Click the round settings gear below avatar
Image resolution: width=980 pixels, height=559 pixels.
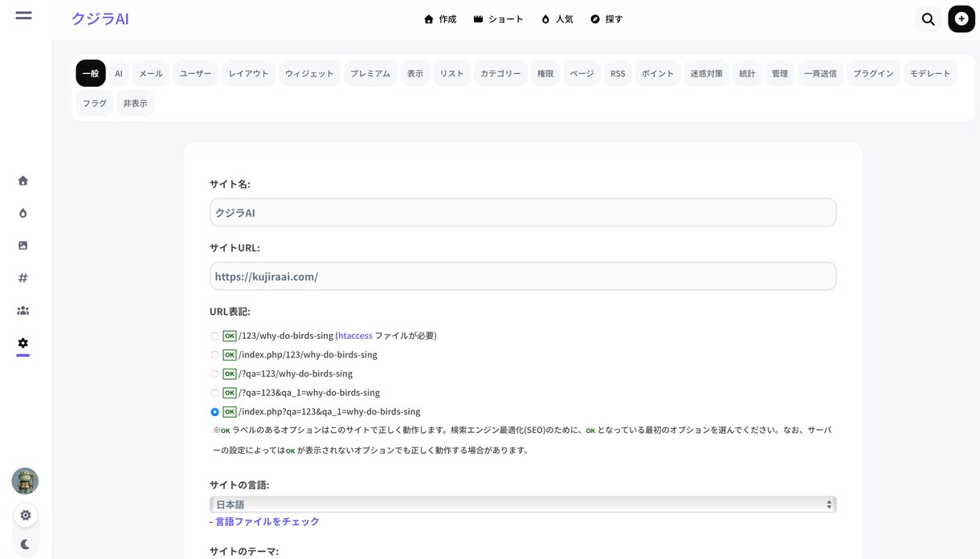26,516
